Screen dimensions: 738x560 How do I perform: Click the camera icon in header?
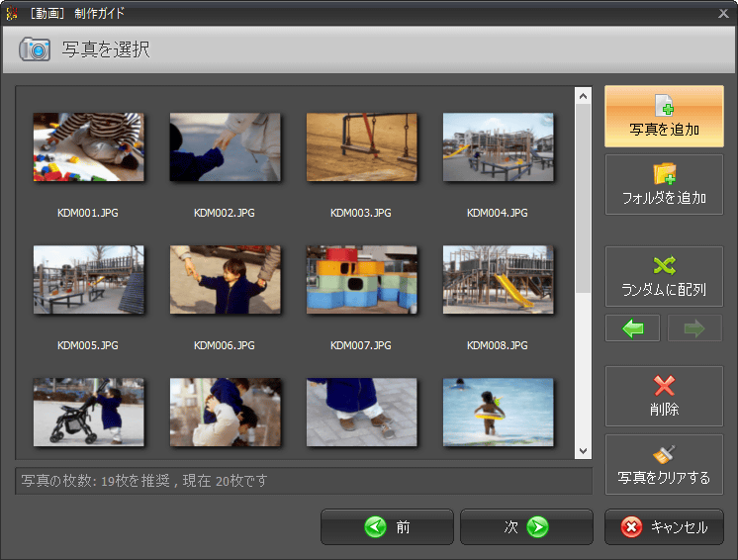(x=35, y=49)
